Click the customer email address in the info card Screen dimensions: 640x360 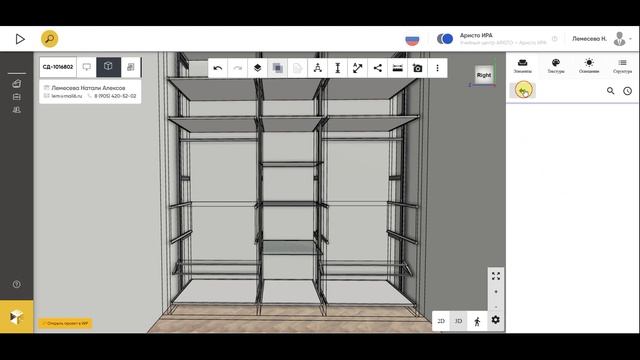(x=67, y=96)
